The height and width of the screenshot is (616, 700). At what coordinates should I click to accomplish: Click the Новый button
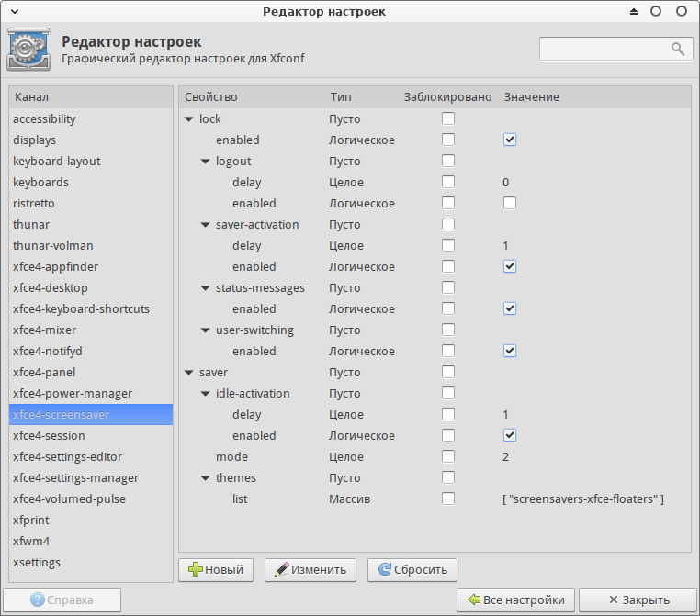tap(216, 569)
